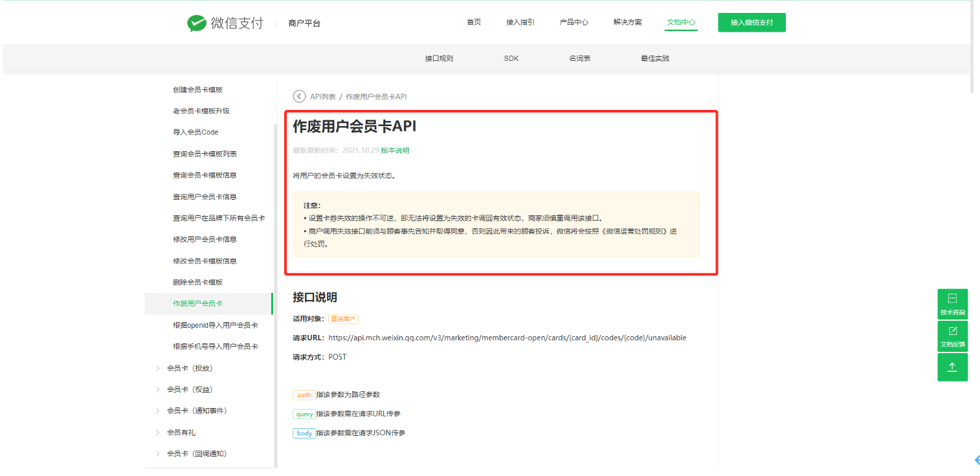
Task: Click the WeChat Pay logo icon
Action: [x=196, y=23]
